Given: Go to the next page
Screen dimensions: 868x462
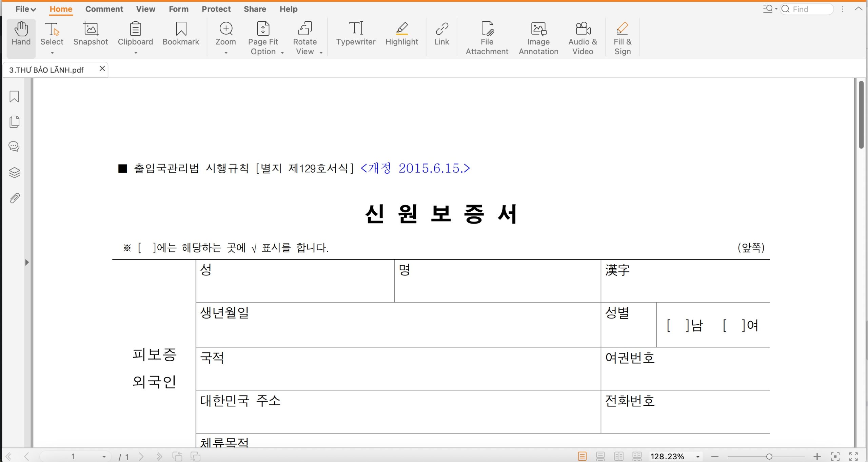Looking at the screenshot, I should pos(141,457).
